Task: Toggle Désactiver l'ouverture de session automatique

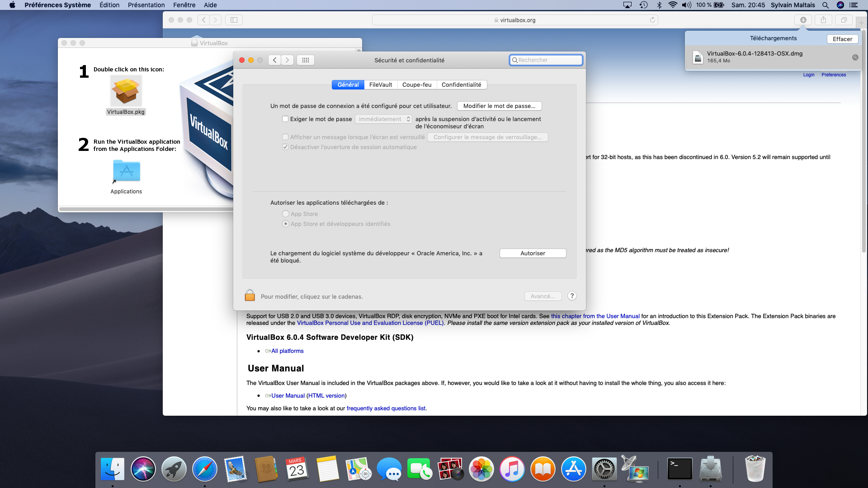Action: 285,147
